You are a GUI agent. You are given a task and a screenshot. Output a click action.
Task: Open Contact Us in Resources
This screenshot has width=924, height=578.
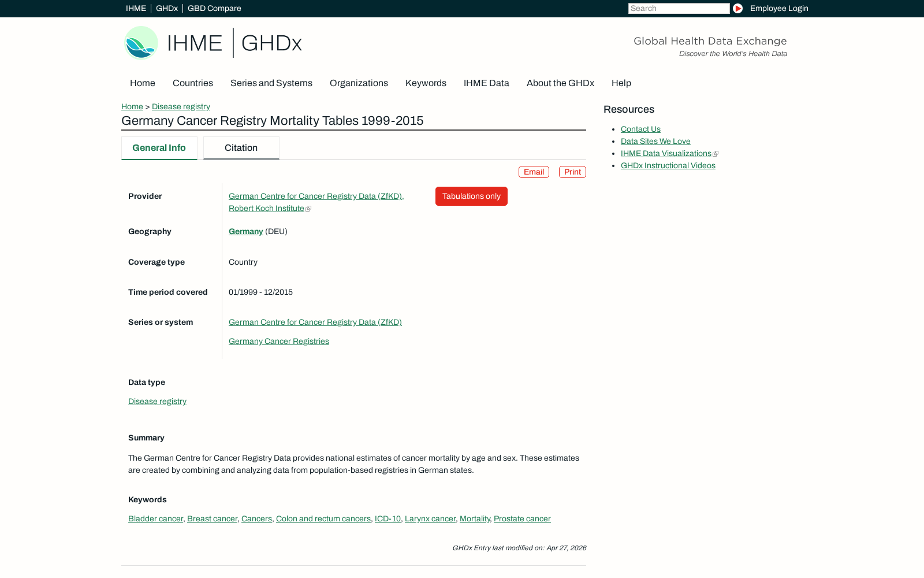click(x=640, y=129)
